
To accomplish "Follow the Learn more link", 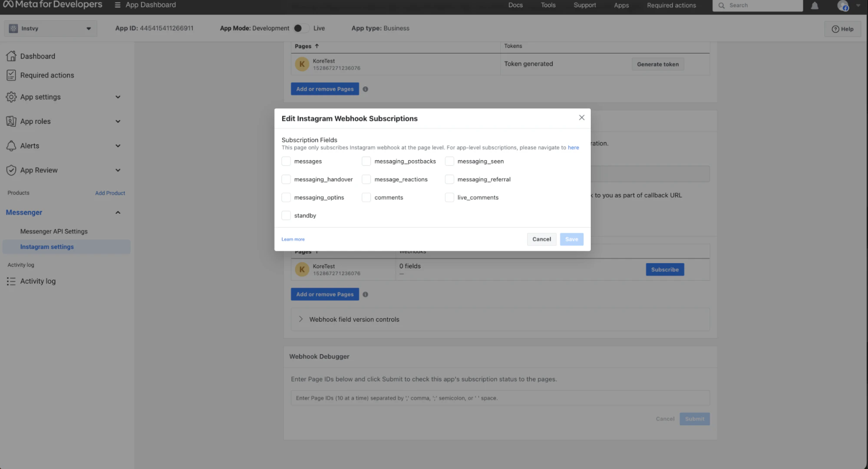I will (x=293, y=239).
